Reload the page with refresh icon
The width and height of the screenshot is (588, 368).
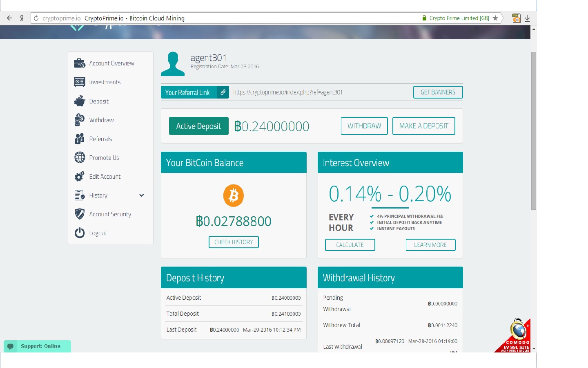point(36,18)
